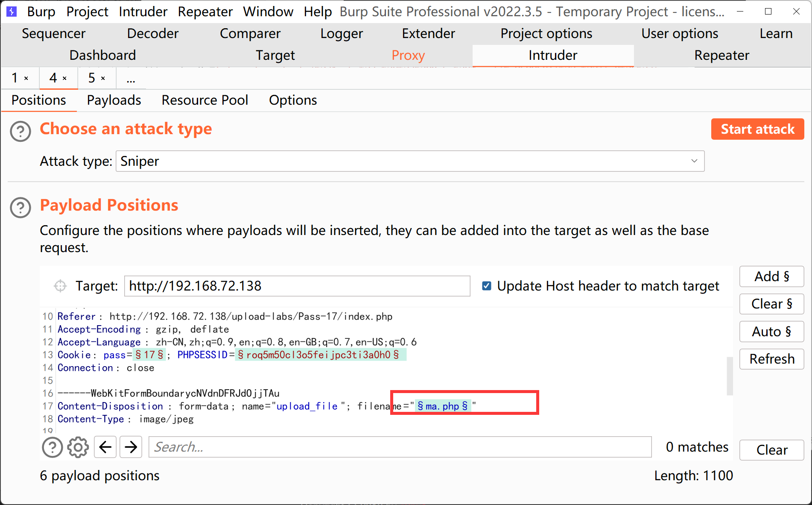The height and width of the screenshot is (505, 812).
Task: Switch to the Logger tab
Action: click(x=342, y=33)
